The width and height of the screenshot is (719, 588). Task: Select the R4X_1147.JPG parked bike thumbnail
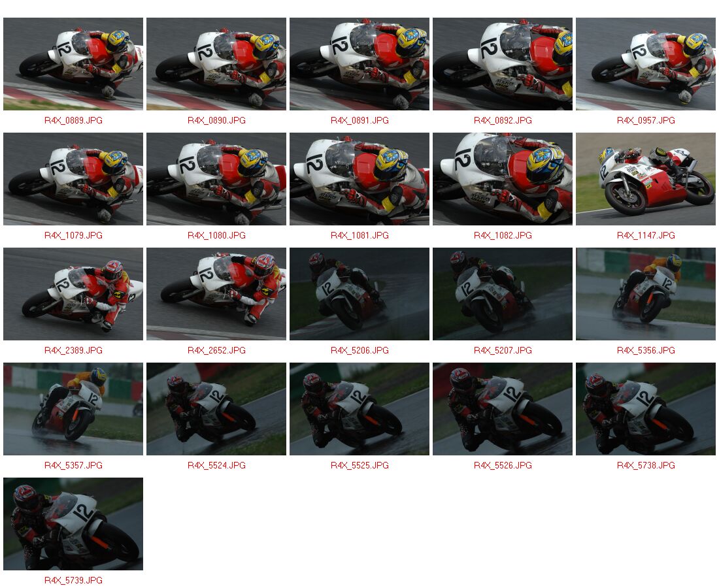(x=645, y=179)
